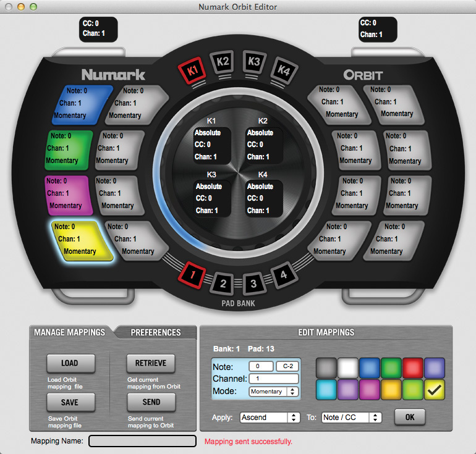This screenshot has height=454, width=476.
Task: Select the right shoulder CC display box
Action: (378, 30)
